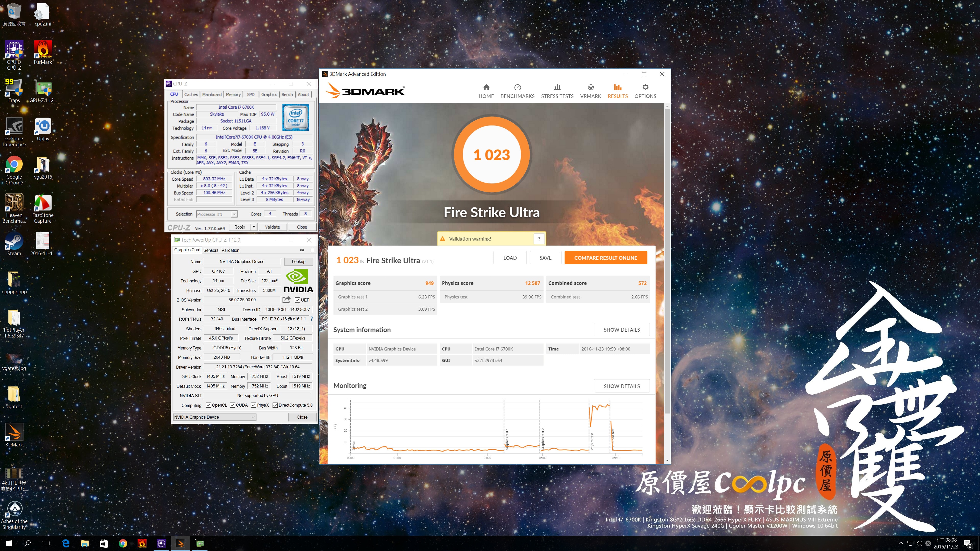Toggle the DirectCompute 5.0 checkbox
The image size is (980, 551).
pos(275,405)
